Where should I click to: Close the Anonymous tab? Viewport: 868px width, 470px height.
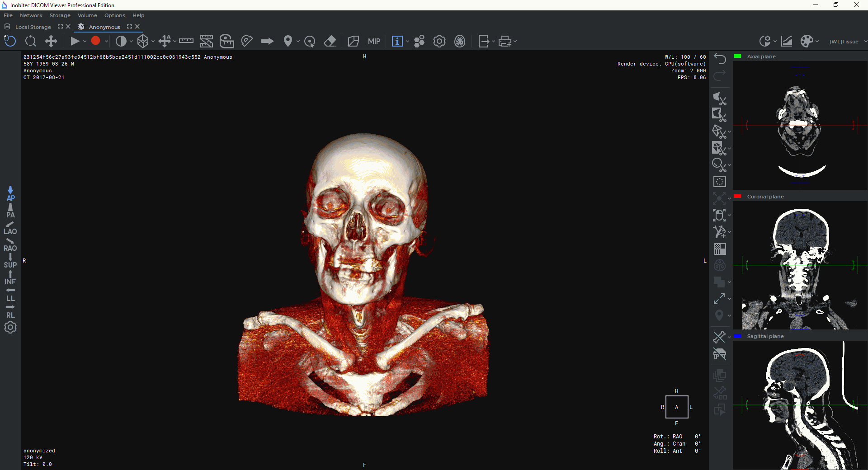point(137,27)
